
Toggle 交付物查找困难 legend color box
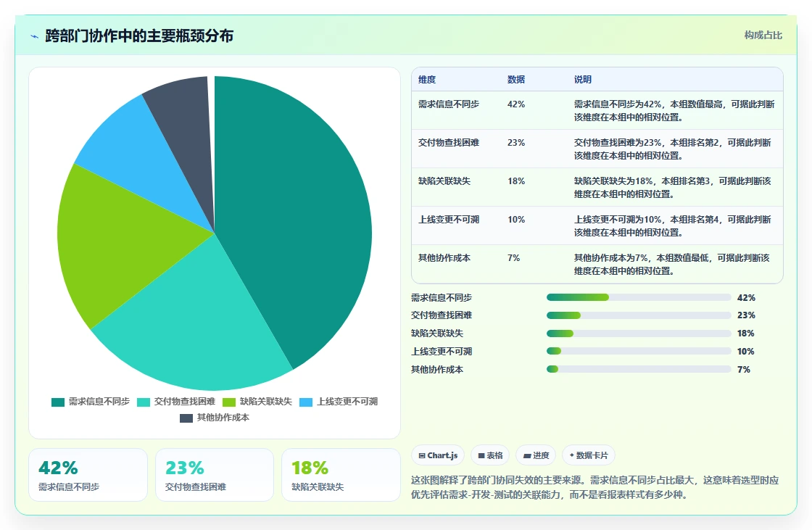[x=144, y=402]
